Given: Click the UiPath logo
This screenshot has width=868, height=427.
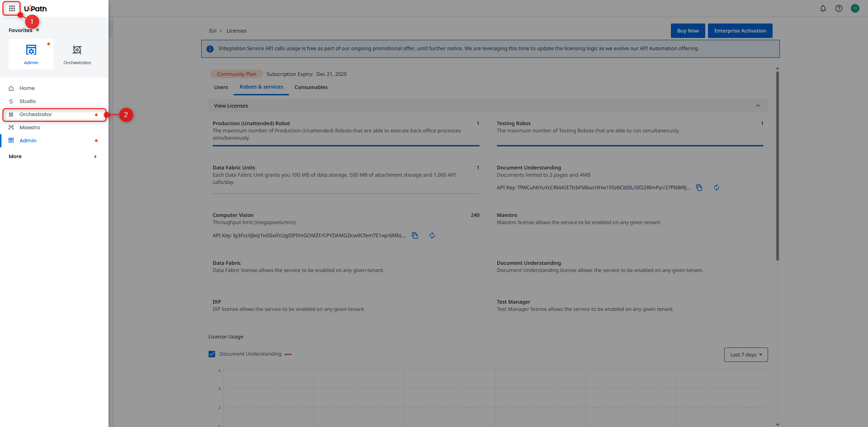Looking at the screenshot, I should coord(35,9).
